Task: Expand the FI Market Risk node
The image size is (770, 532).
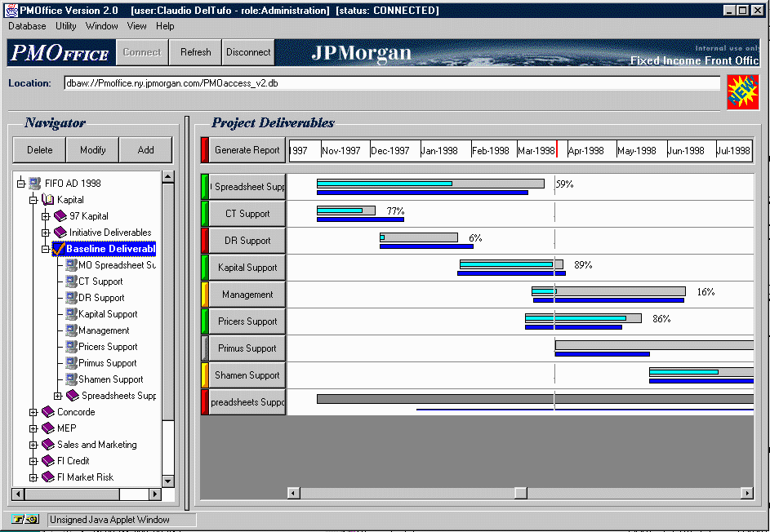Action: [33, 477]
